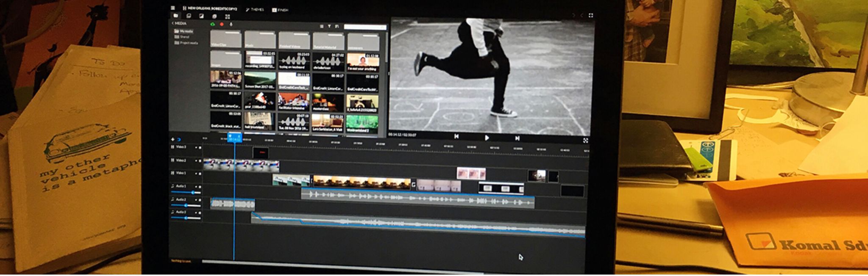Switch media to list view icon
This screenshot has height=276, width=868.
pos(322,26)
